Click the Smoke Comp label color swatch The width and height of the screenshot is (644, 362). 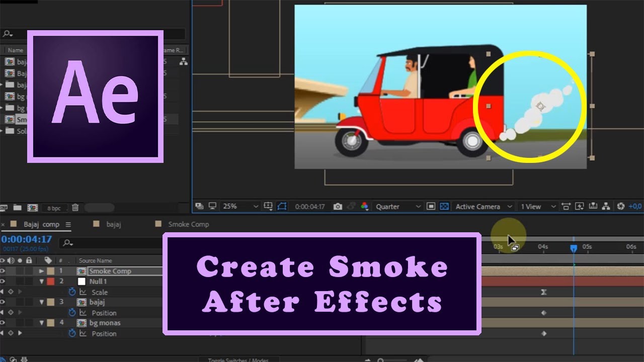pyautogui.click(x=50, y=271)
